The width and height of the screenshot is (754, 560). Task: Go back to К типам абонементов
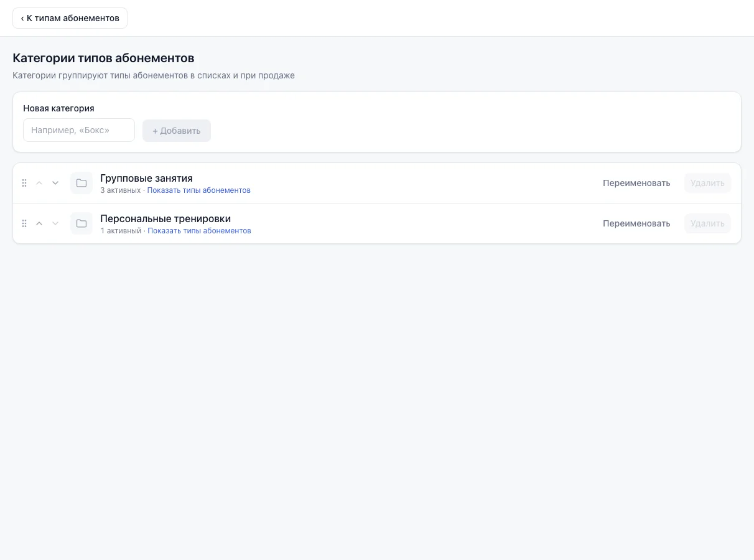(x=70, y=18)
